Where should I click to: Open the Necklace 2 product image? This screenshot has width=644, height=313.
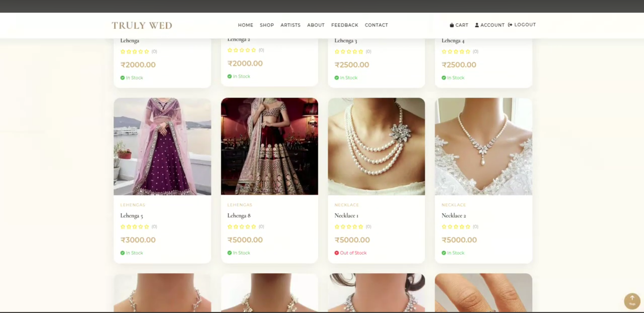(x=484, y=146)
